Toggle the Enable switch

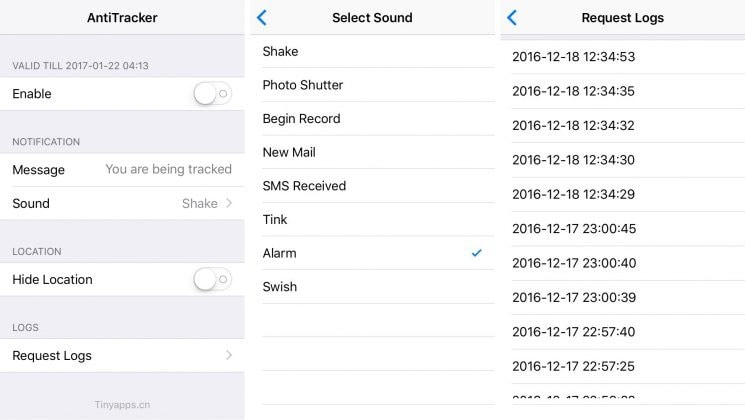coord(212,94)
